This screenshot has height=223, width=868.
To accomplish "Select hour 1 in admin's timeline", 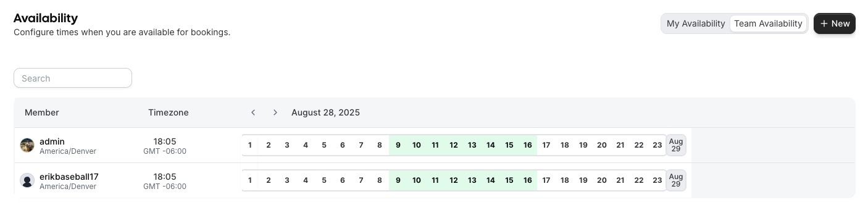I will [250, 145].
